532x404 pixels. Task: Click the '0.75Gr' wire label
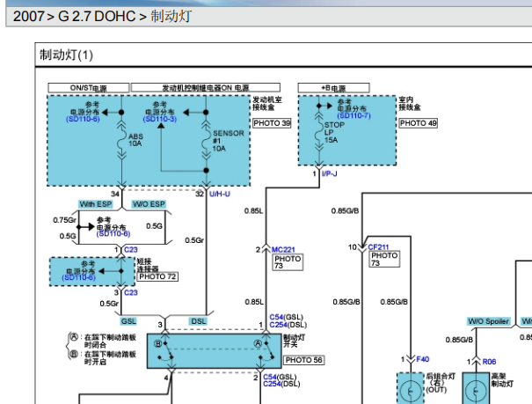tap(64, 220)
